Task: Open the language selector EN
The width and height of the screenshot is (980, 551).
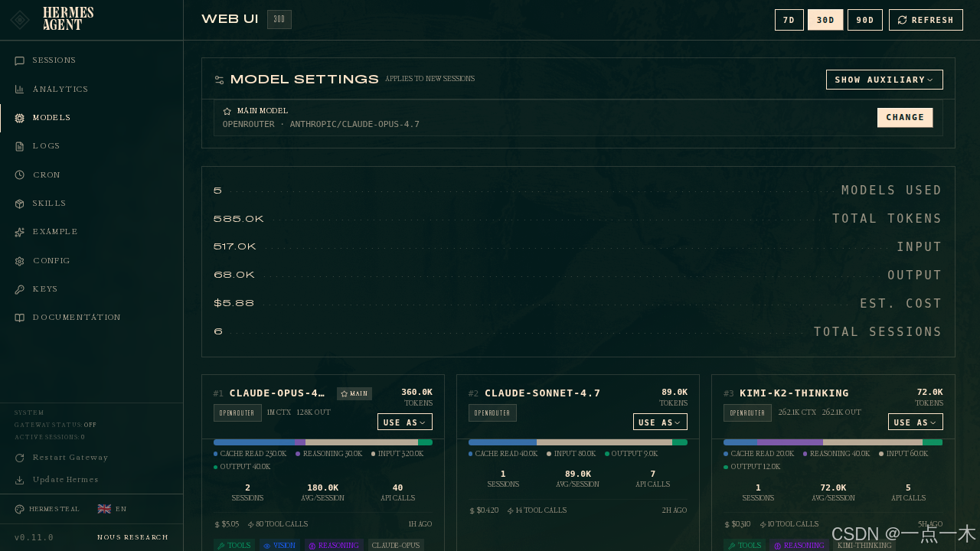Action: click(113, 509)
